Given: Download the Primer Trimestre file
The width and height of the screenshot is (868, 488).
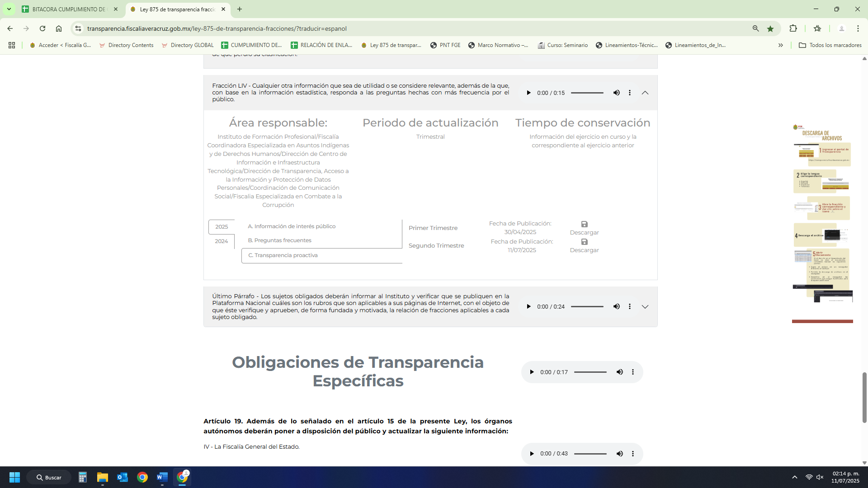Looking at the screenshot, I should 584,228.
